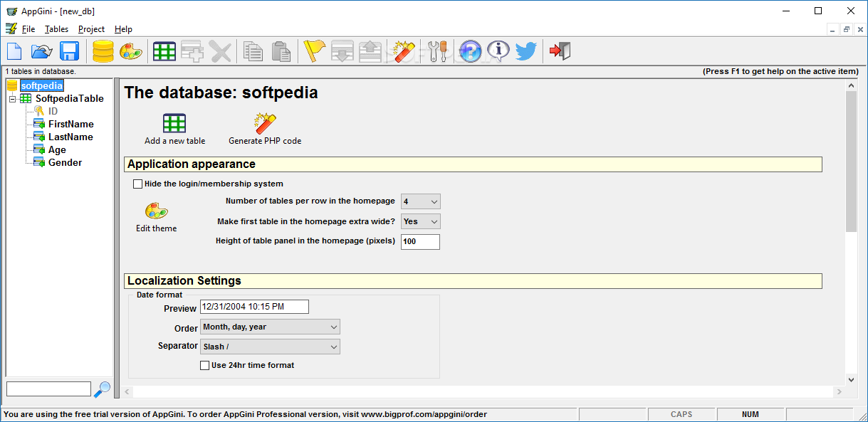
Task: Open the date Order dropdown
Action: [270, 327]
